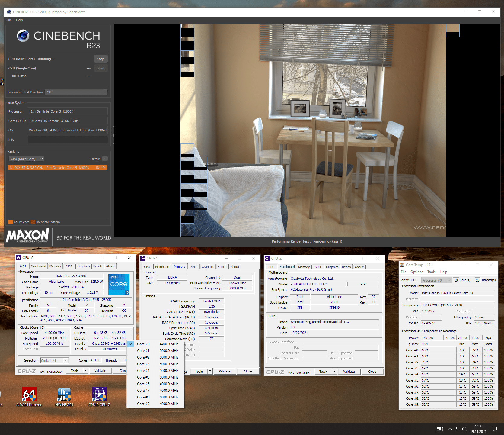Click Validate in the CPU-Z Mainboard window
The width and height of the screenshot is (504, 435).
349,372
